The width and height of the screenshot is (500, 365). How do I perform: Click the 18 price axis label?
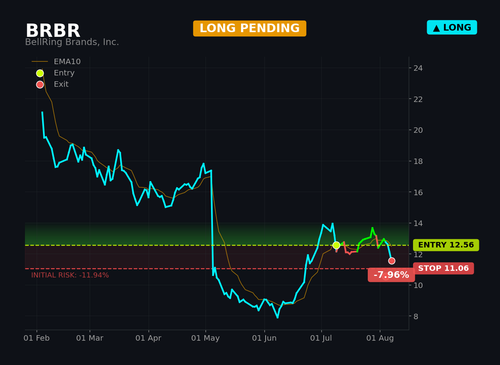[x=418, y=161]
